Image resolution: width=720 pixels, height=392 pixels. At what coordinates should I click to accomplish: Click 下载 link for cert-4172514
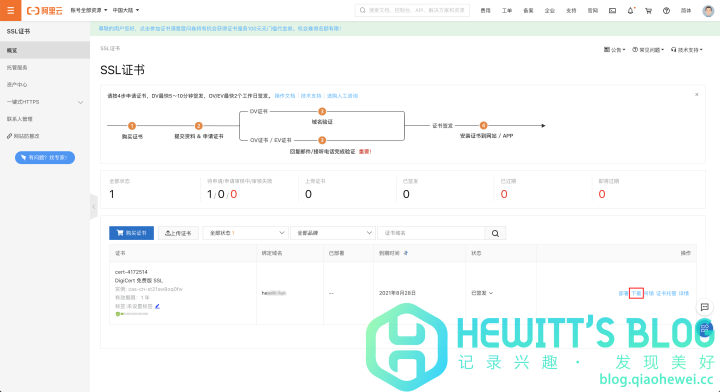tap(636, 293)
